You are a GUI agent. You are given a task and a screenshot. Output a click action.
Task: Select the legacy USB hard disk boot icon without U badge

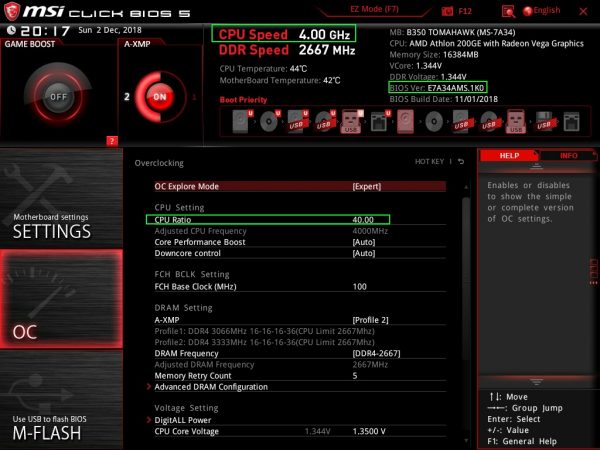(x=461, y=121)
